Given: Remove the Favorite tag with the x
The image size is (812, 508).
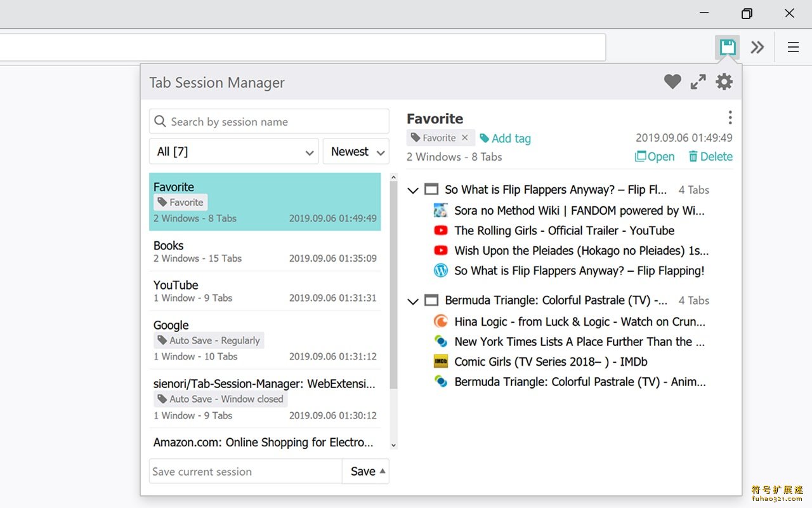Looking at the screenshot, I should coord(464,138).
